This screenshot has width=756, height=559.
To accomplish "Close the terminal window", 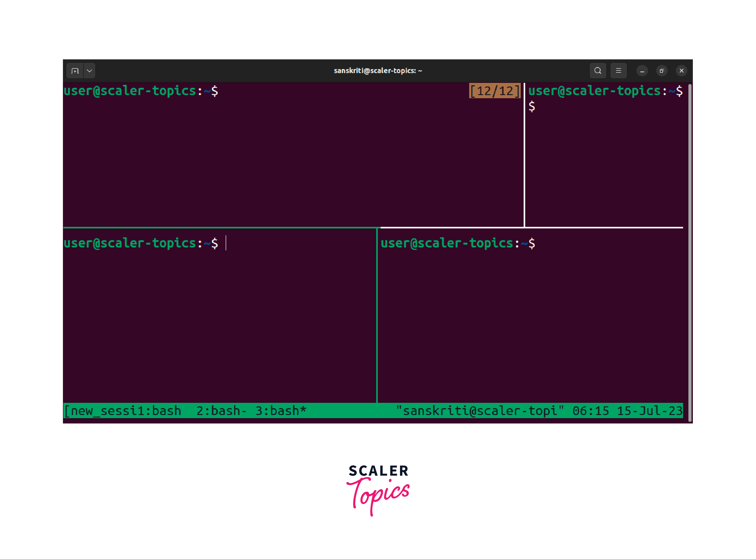I will click(x=681, y=71).
